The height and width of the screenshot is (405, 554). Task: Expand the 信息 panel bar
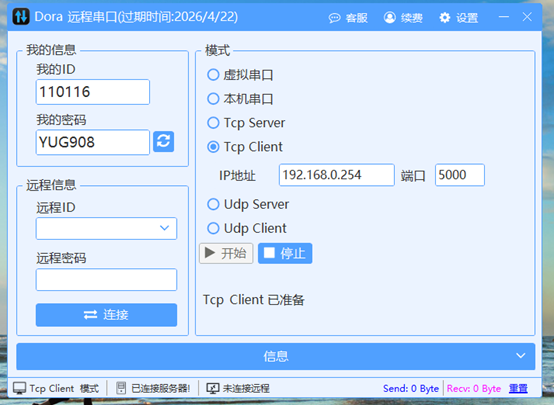click(x=276, y=356)
